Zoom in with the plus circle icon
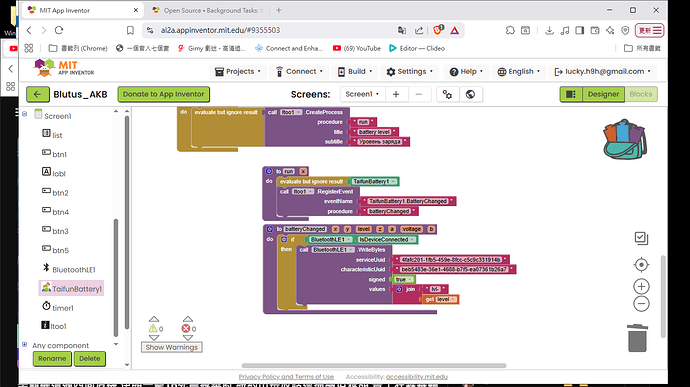The image size is (690, 387). click(641, 287)
